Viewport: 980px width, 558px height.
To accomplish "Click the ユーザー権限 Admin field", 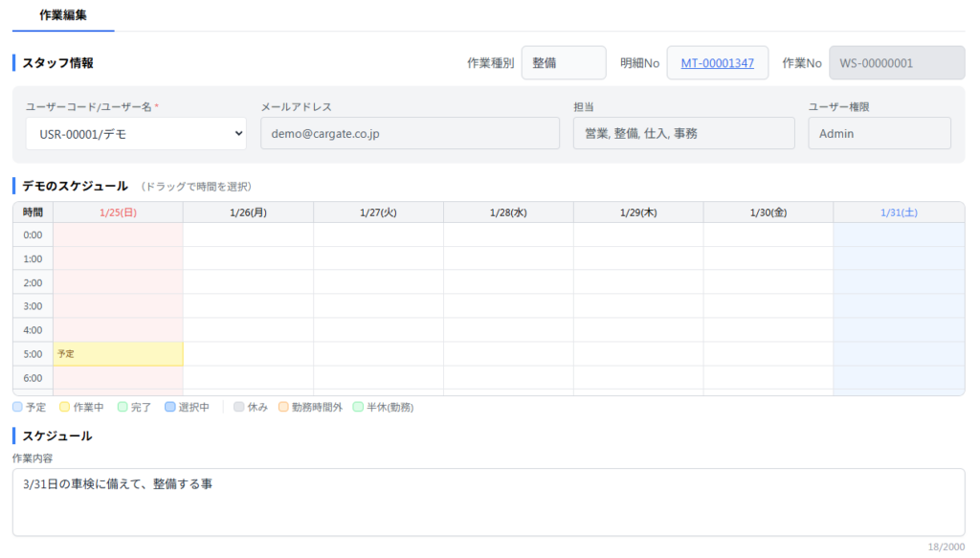I will pos(879,134).
